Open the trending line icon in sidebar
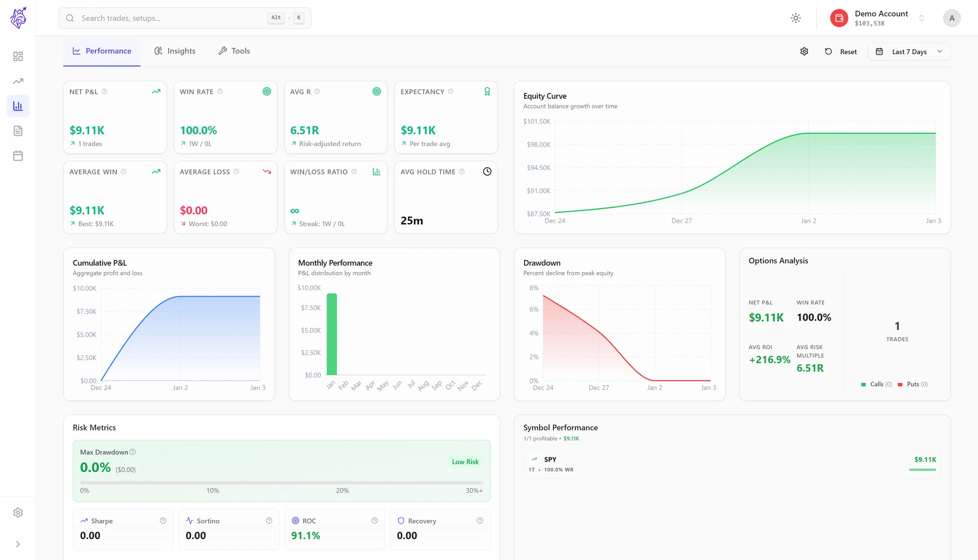 click(18, 81)
